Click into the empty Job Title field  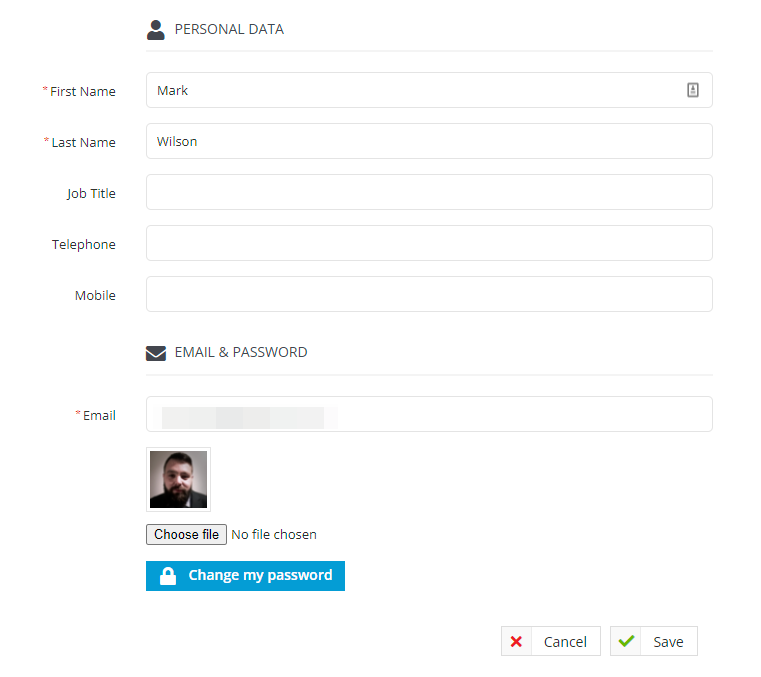(x=429, y=192)
